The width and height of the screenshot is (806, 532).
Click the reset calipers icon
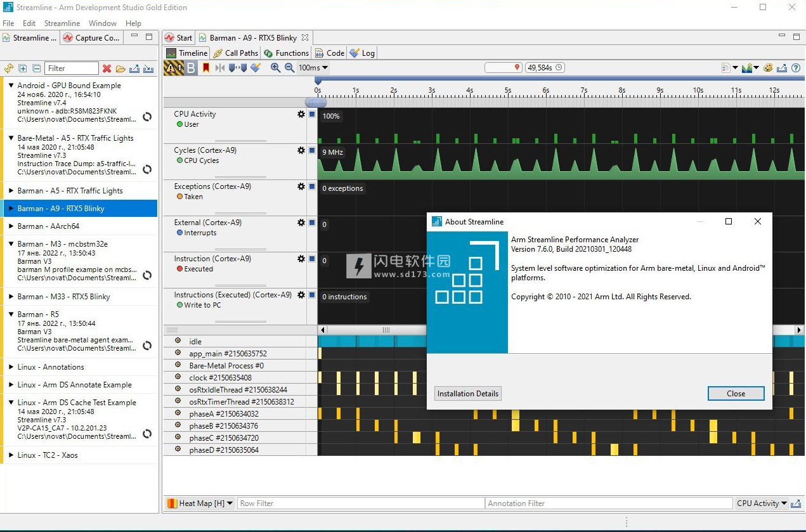tap(238, 68)
